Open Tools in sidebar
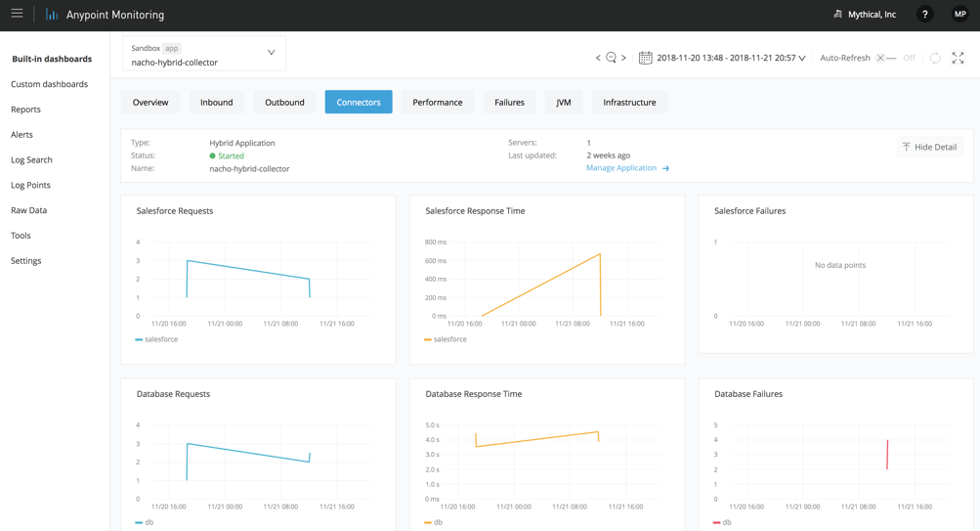The image size is (980, 531). [21, 235]
